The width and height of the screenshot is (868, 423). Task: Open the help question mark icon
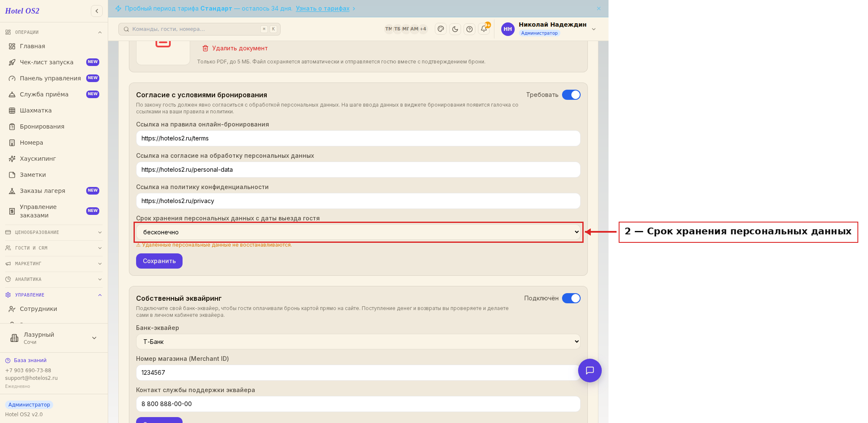(x=469, y=29)
